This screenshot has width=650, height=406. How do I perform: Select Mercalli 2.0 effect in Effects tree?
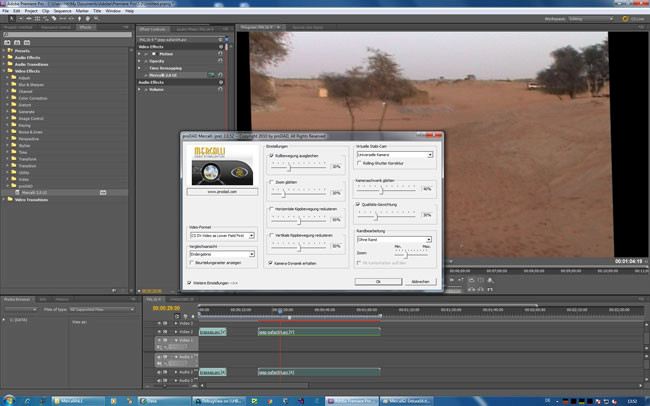[x=34, y=192]
